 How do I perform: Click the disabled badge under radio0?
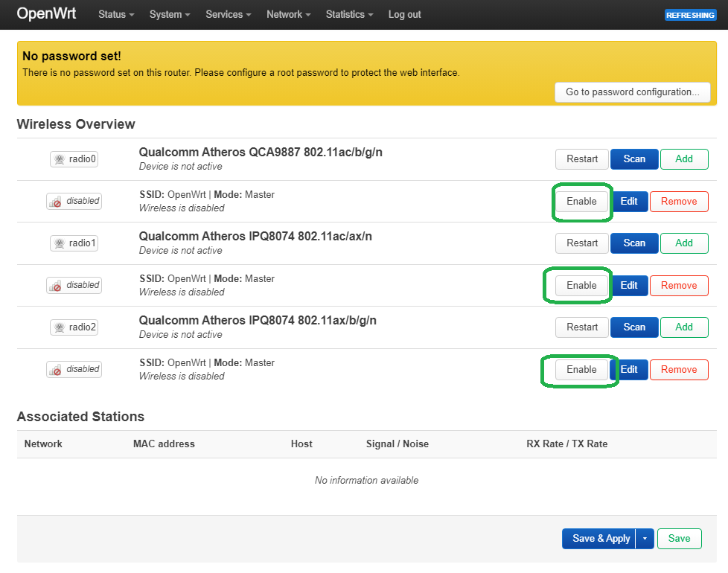pyautogui.click(x=74, y=201)
